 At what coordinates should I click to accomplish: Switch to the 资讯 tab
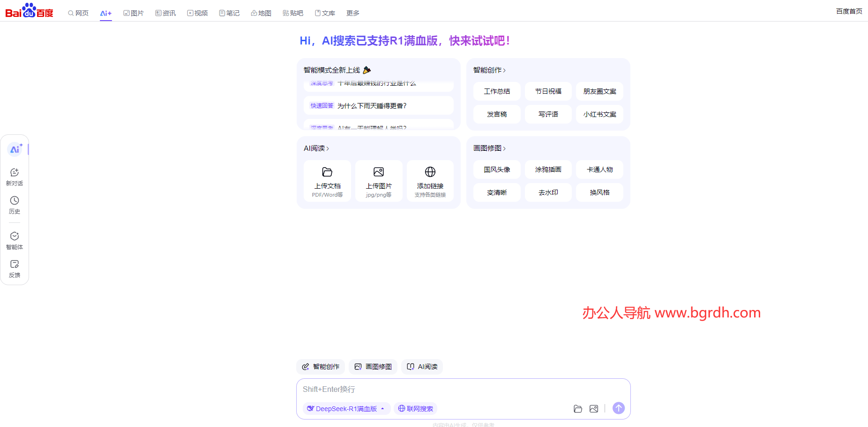(x=165, y=13)
